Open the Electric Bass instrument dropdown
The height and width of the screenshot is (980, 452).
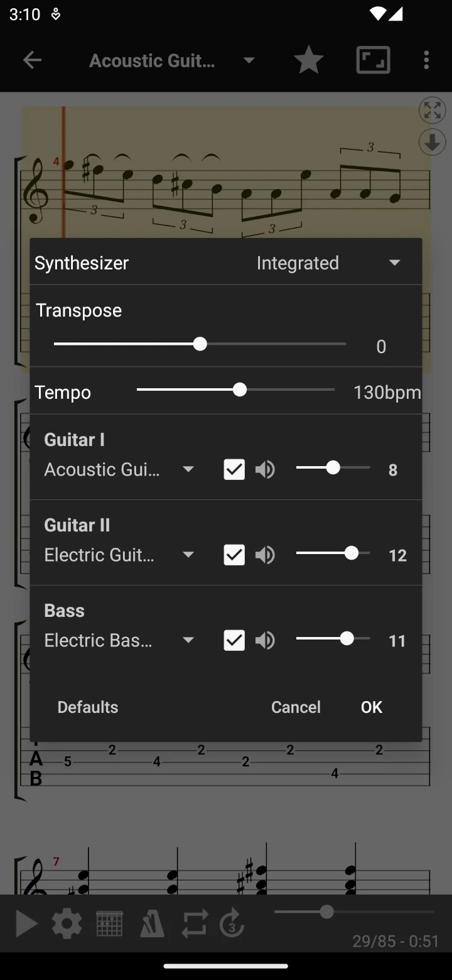coord(119,640)
